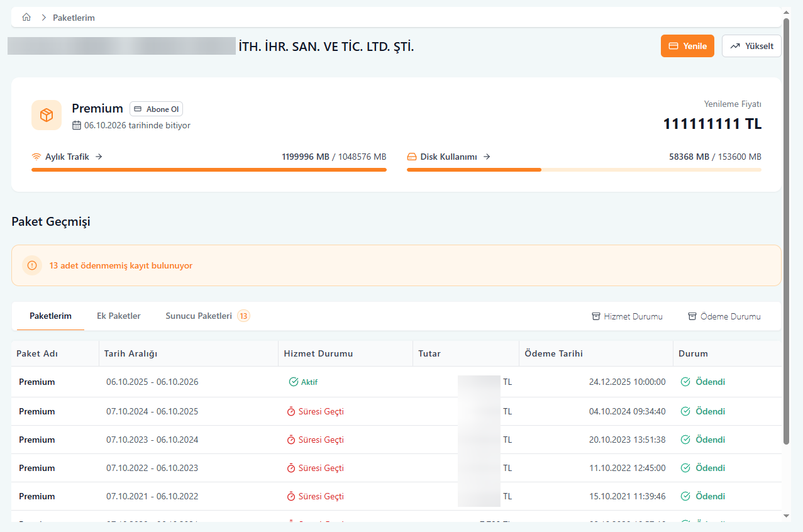Click the breadcrumb chevron separator
803x532 pixels.
click(44, 18)
